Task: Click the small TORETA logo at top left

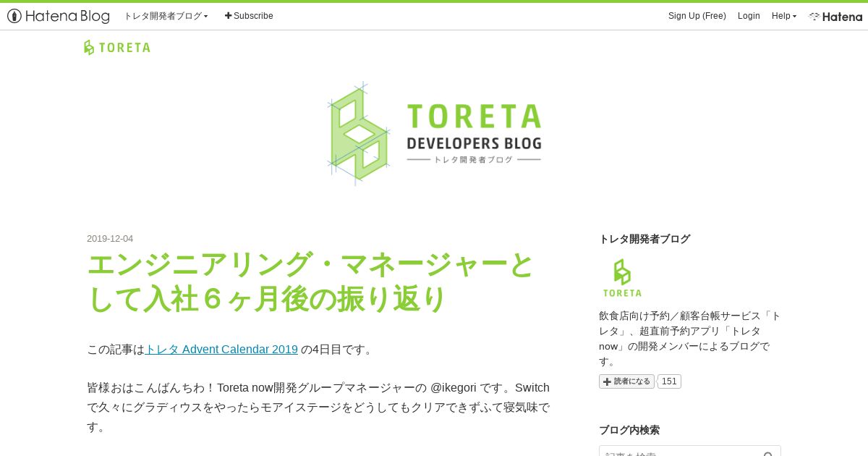Action: point(117,48)
